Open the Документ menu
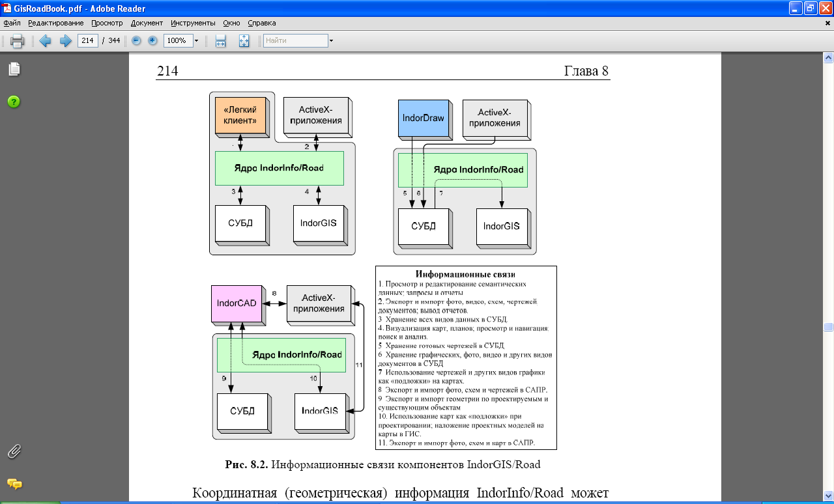Viewport: 834px width, 504px height. pos(147,23)
